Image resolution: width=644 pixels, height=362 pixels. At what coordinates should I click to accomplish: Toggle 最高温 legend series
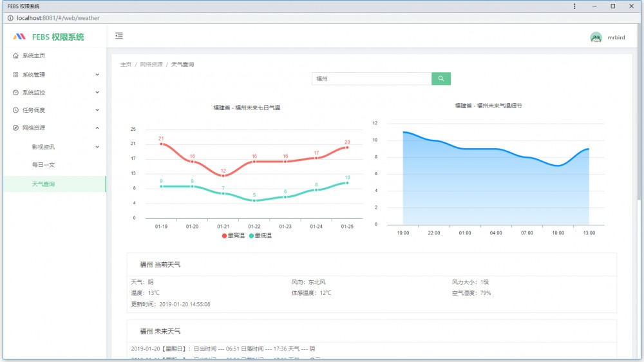coord(233,236)
